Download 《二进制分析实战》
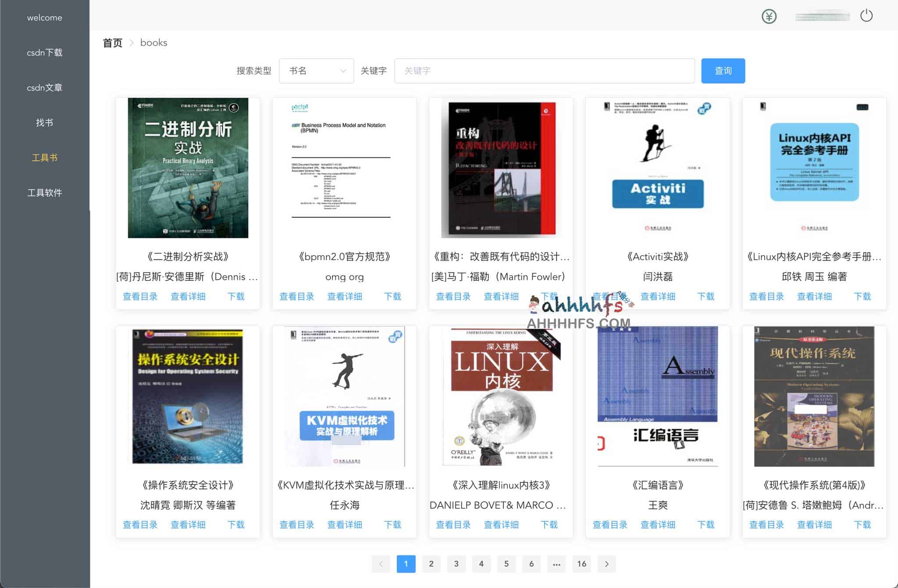Screen dimensions: 898x588 (236, 296)
